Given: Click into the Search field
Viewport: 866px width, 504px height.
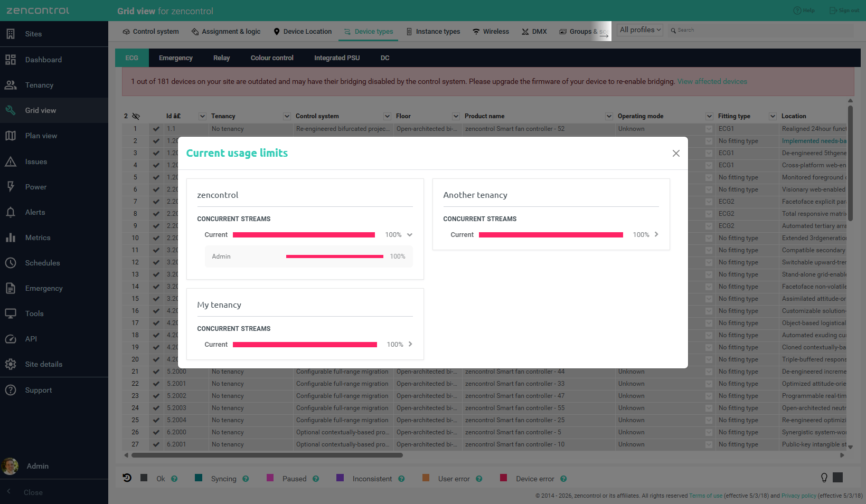Looking at the screenshot, I should click(x=760, y=30).
